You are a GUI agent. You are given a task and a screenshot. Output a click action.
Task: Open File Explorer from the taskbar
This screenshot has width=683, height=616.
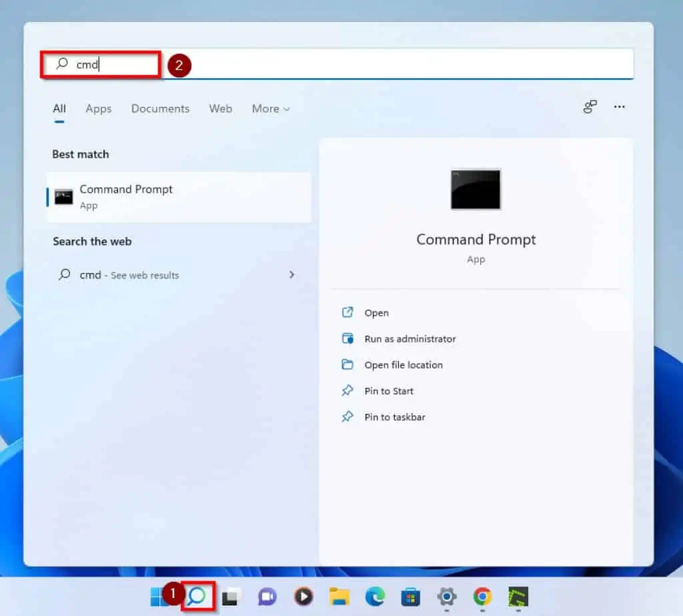tap(339, 596)
